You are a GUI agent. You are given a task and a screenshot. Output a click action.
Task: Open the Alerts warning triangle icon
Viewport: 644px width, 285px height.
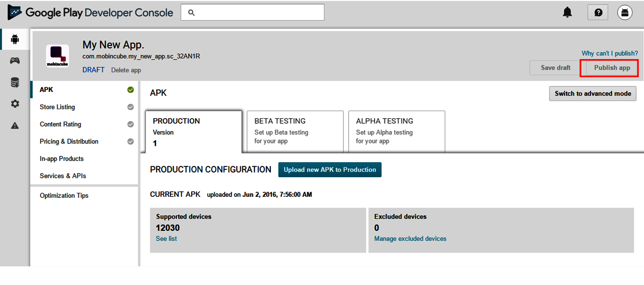point(15,125)
